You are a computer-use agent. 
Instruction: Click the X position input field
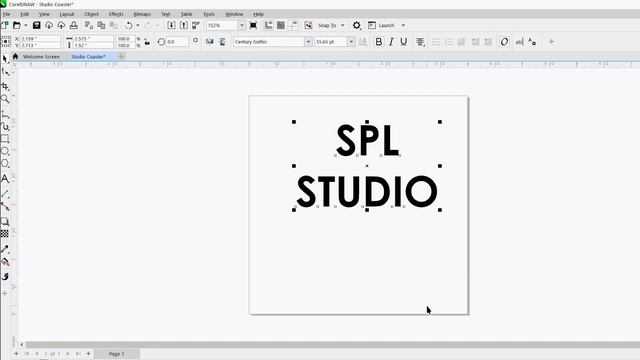(40, 38)
